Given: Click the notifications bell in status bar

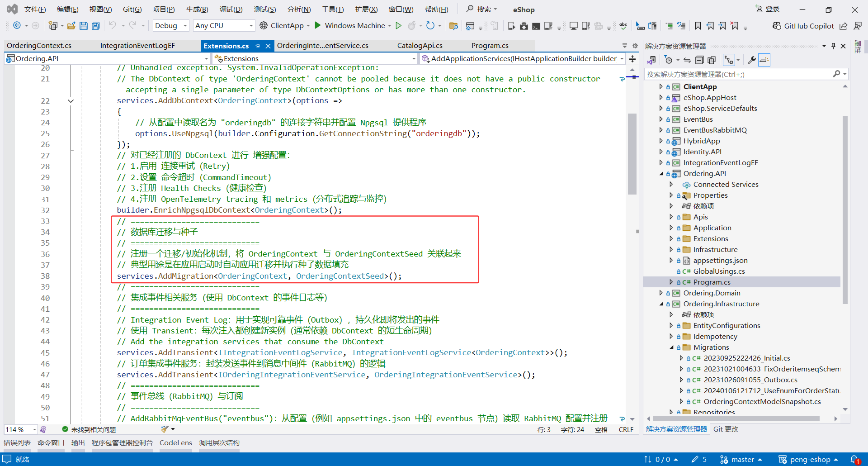Looking at the screenshot, I should [855, 460].
